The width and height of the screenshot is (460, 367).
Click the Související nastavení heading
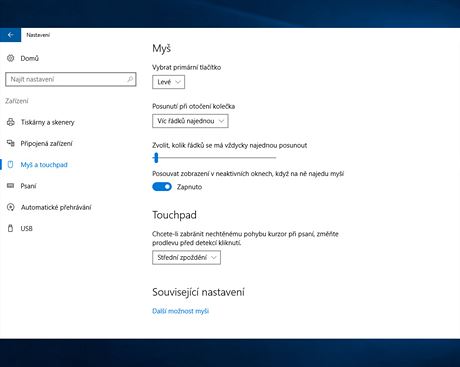point(198,292)
